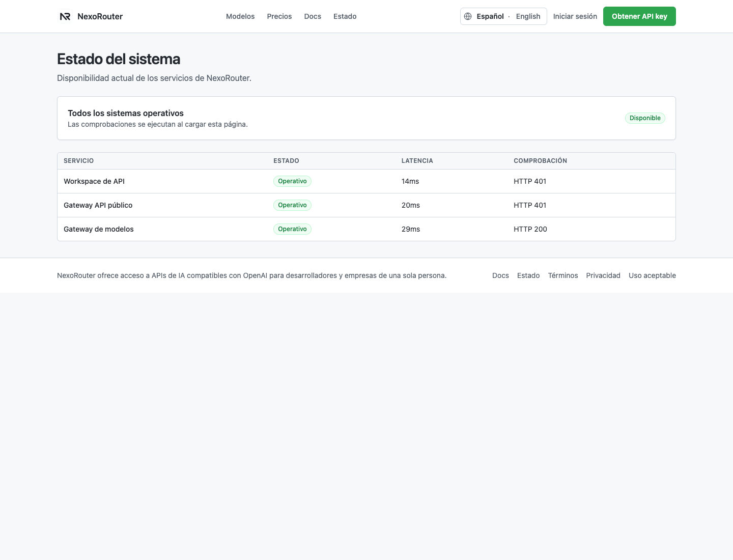This screenshot has width=733, height=560.
Task: Open the Términos footer link
Action: click(563, 275)
